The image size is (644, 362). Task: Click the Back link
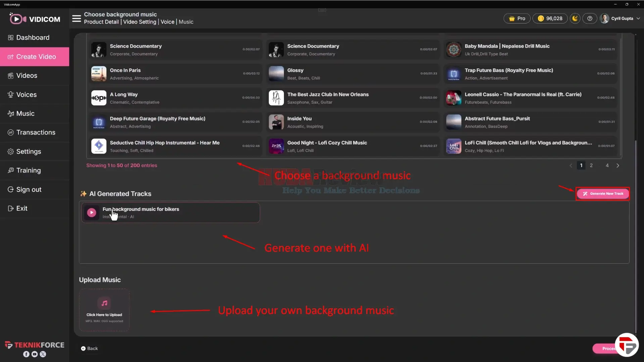[89, 349]
